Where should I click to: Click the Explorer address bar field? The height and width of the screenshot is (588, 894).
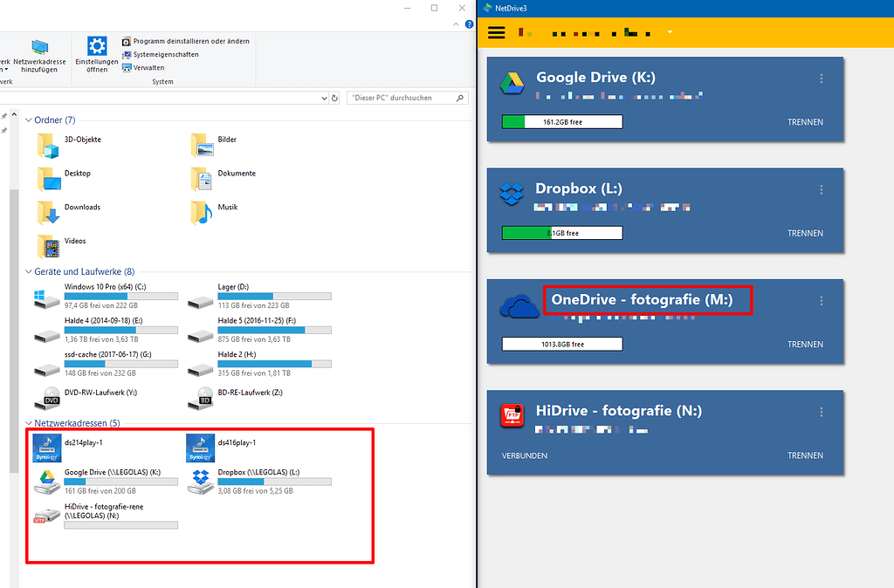click(160, 98)
